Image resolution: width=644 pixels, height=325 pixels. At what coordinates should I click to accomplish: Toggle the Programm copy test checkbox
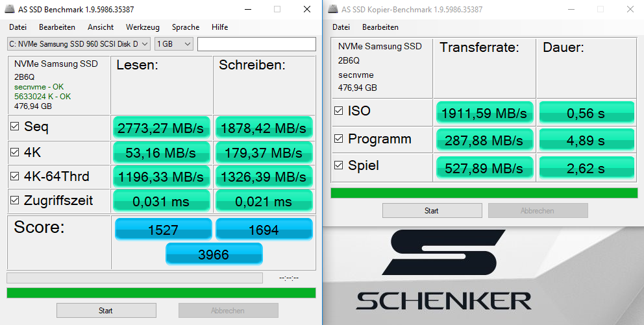pyautogui.click(x=338, y=139)
